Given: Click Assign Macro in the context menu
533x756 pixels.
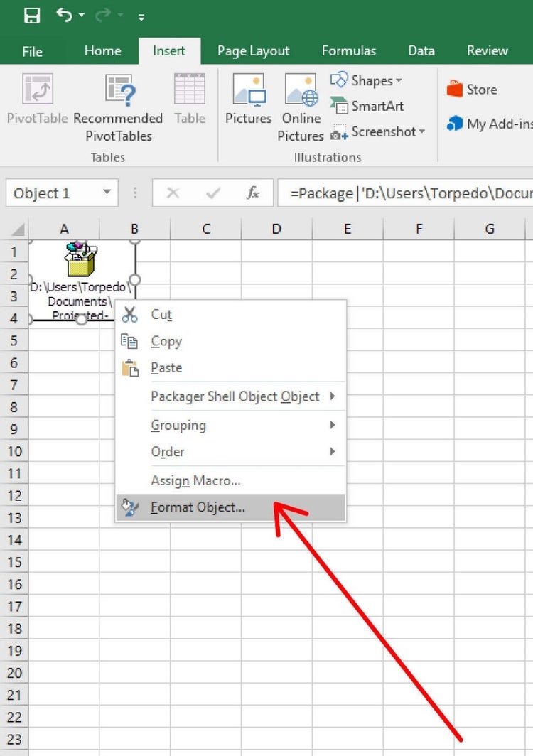Looking at the screenshot, I should pyautogui.click(x=195, y=480).
